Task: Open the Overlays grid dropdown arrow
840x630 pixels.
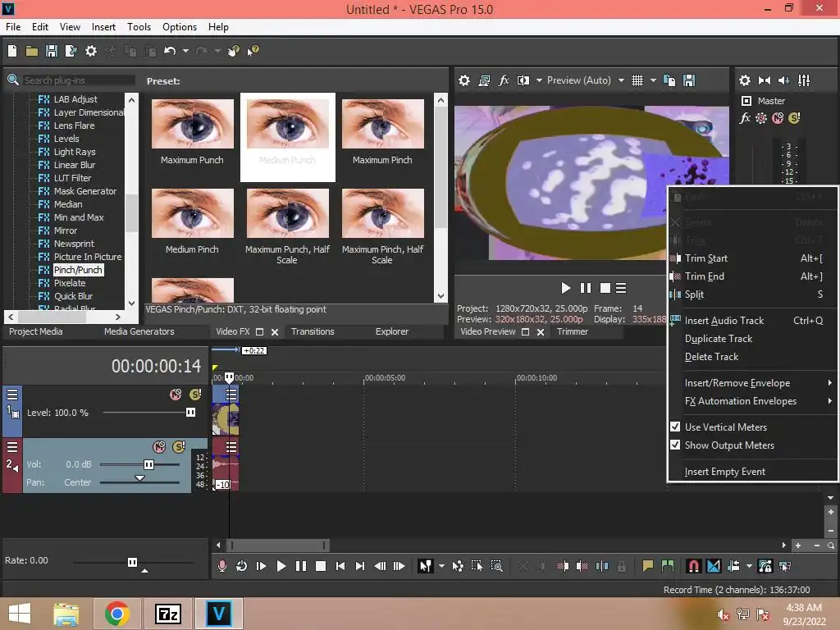Action: click(x=653, y=80)
